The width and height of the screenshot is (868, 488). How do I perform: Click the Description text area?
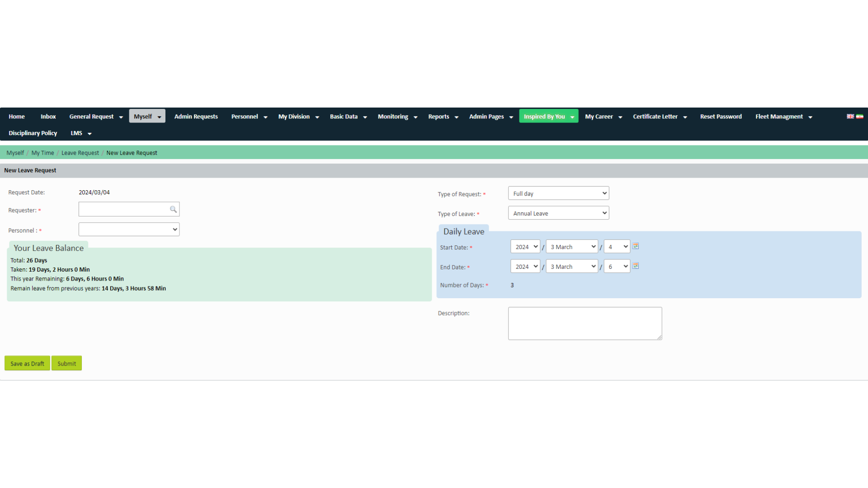click(x=585, y=323)
